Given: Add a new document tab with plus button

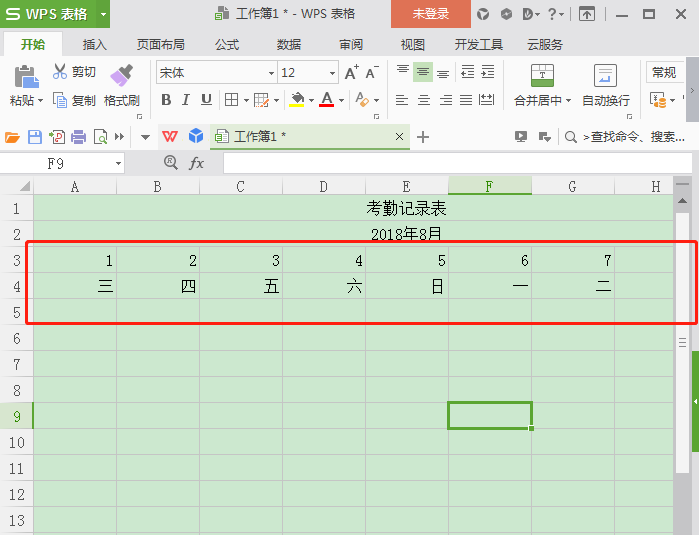Looking at the screenshot, I should tap(423, 137).
